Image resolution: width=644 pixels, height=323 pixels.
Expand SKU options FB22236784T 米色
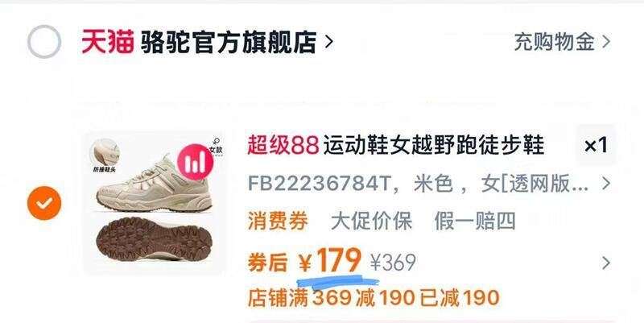pyautogui.click(x=428, y=184)
